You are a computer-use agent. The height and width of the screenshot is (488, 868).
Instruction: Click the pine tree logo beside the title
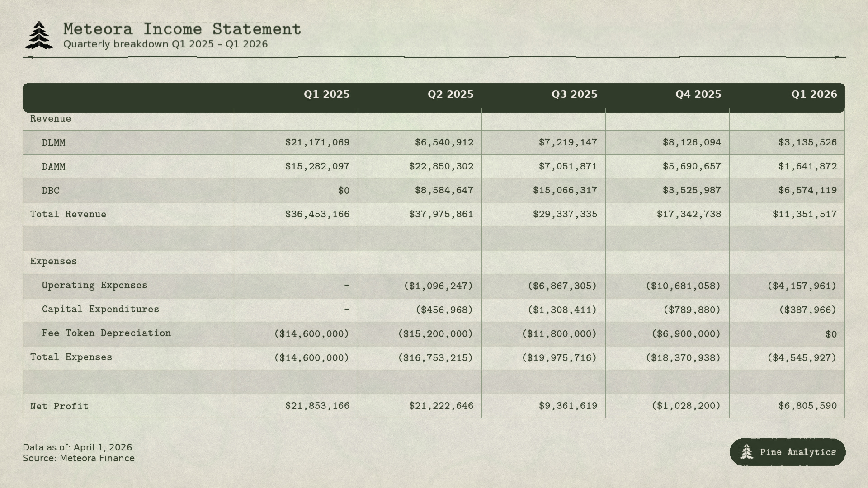click(x=39, y=35)
